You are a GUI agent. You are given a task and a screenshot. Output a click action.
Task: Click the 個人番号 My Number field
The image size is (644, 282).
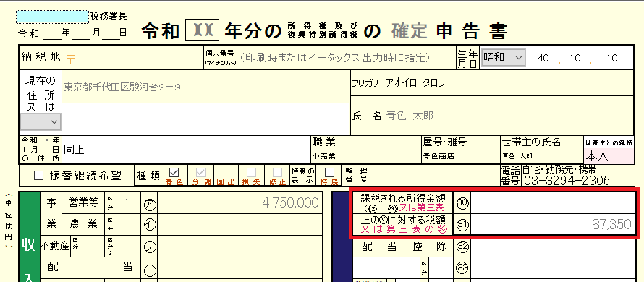coord(346,59)
